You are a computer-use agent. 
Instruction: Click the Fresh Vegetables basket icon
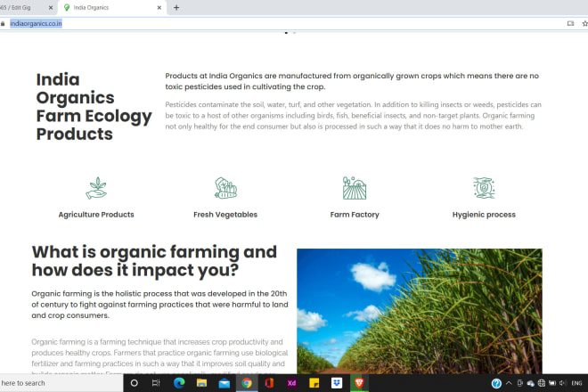coord(225,188)
